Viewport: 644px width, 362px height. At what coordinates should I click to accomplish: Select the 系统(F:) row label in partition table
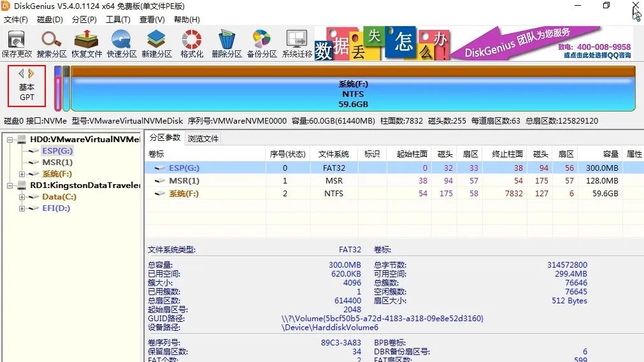[183, 194]
